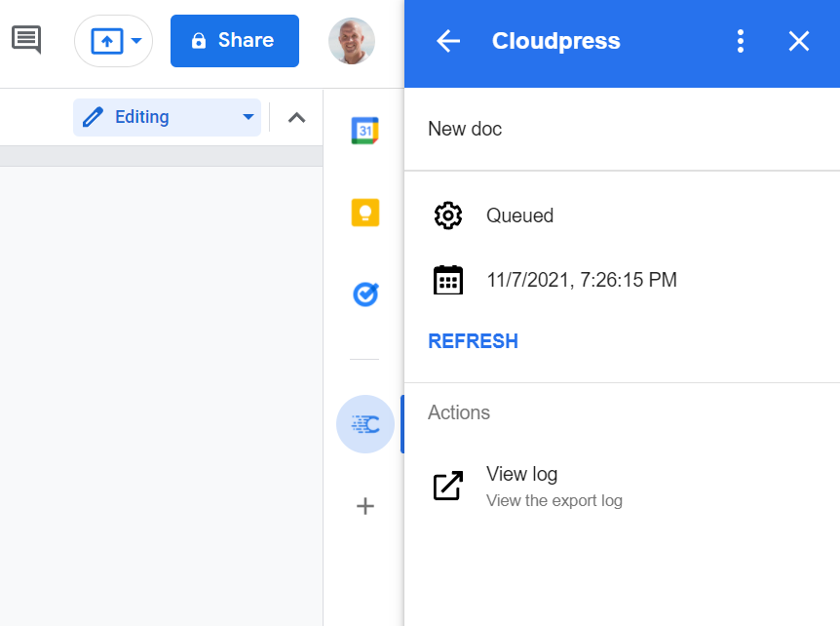Viewport: 840px width, 626px height.
Task: Open the comment history icon
Action: (26, 39)
